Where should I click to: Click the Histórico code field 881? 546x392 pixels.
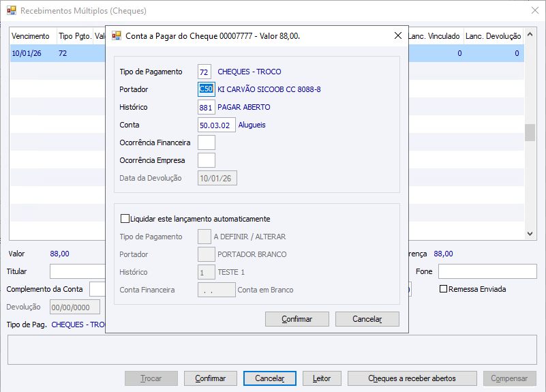click(x=206, y=107)
